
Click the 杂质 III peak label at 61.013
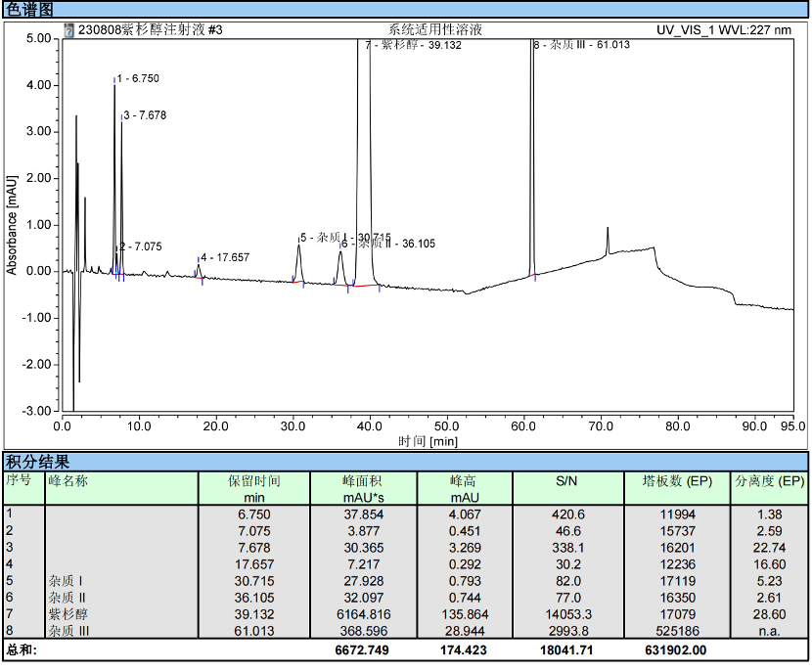581,46
